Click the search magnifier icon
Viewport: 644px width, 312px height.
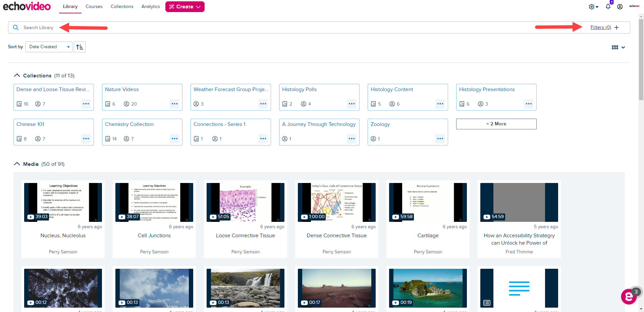15,27
